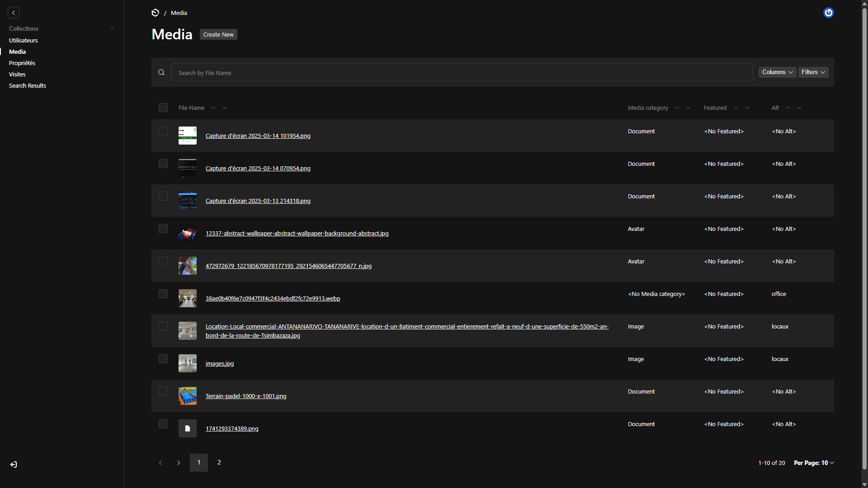Click the Payload logo home icon
This screenshot has height=488, width=868.
pyautogui.click(x=155, y=13)
